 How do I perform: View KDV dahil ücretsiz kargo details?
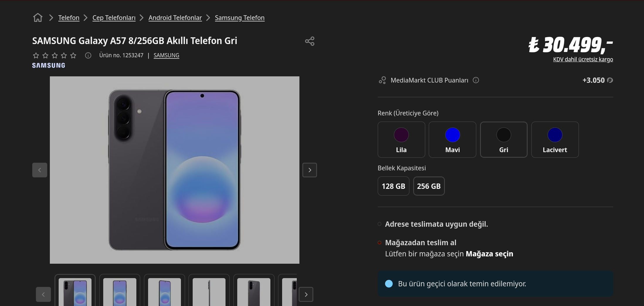point(583,59)
